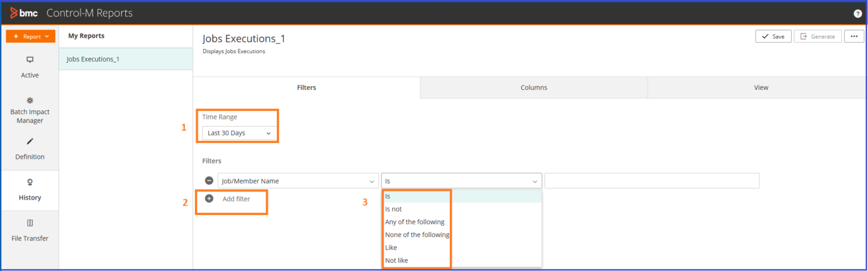Switch to the View tab
The image size is (868, 271).
point(761,88)
